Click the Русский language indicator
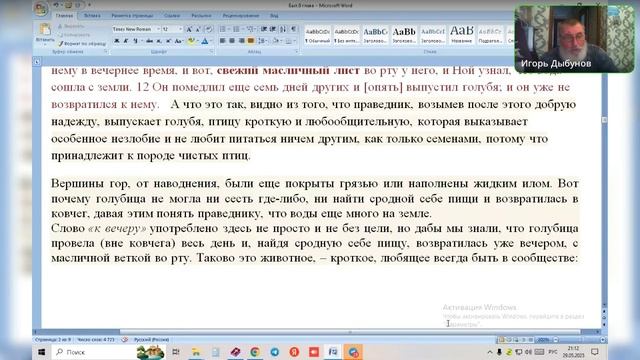Screen dimensions: 640x360 151,340
